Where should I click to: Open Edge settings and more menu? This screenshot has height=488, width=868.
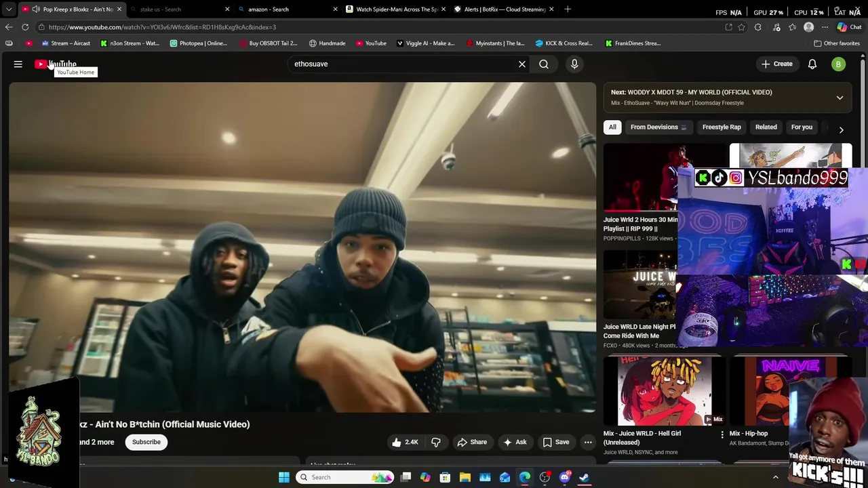[x=825, y=27]
